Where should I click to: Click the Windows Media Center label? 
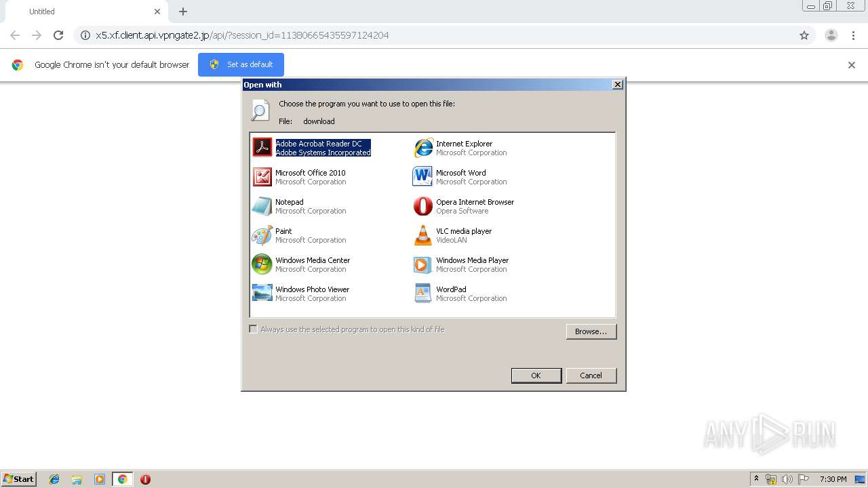(313, 260)
